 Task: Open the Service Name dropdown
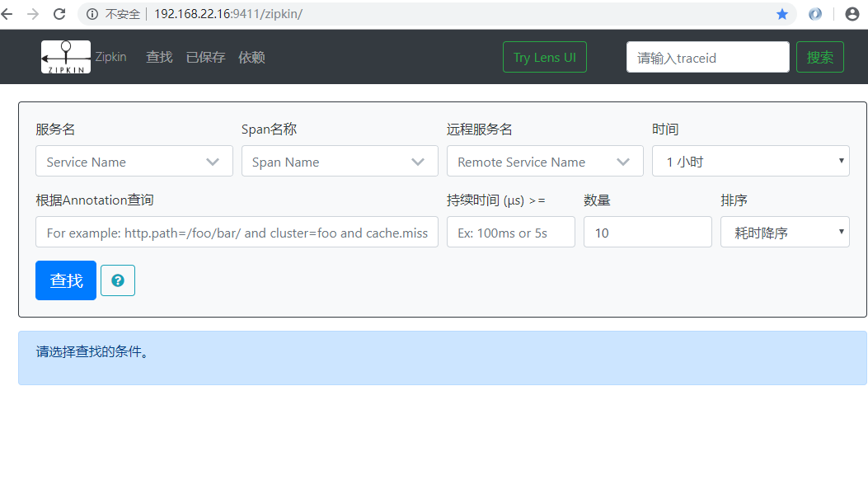(x=134, y=161)
